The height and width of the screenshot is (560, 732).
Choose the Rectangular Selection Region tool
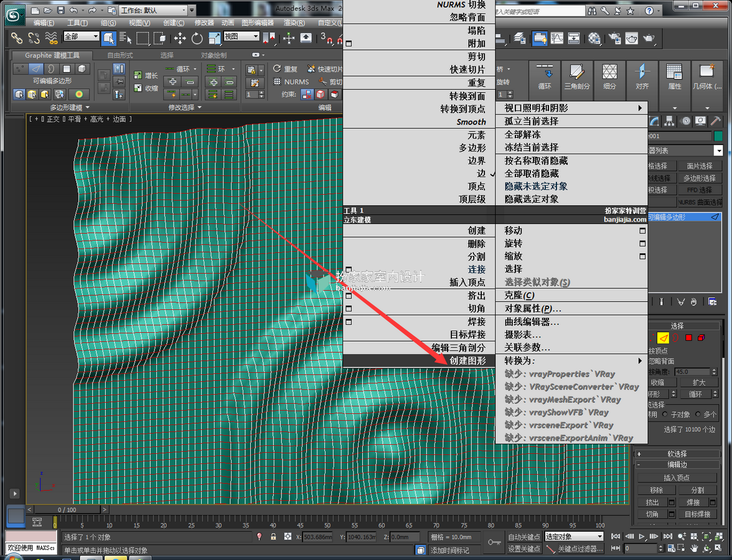[143, 38]
